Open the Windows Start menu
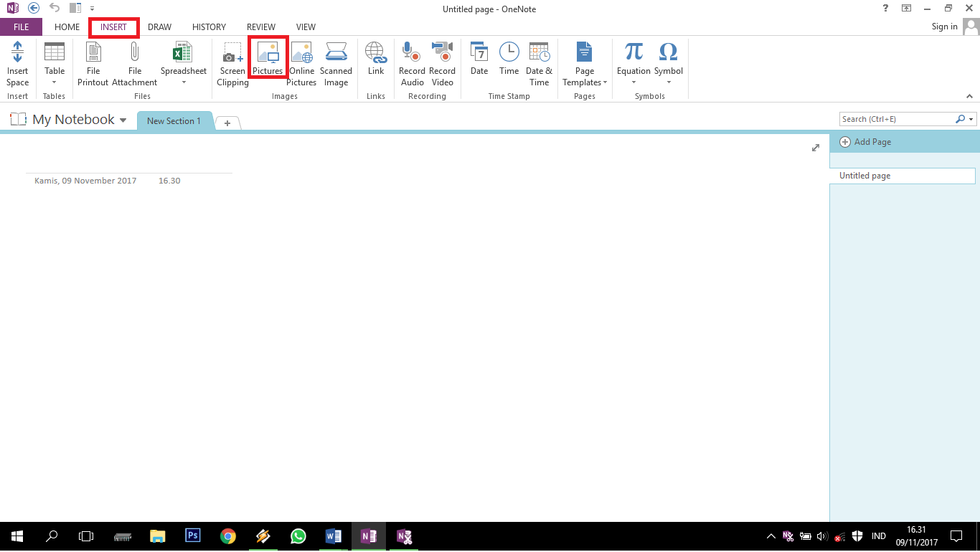The width and height of the screenshot is (980, 552). tap(17, 536)
